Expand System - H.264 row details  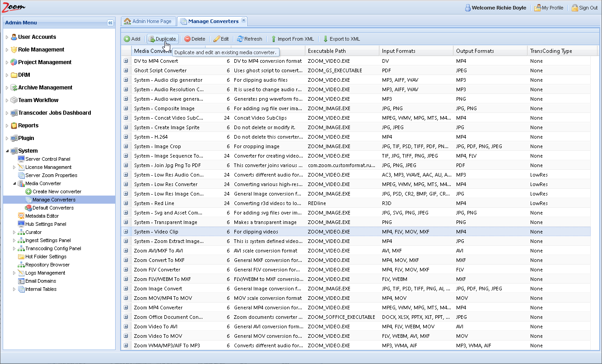pyautogui.click(x=126, y=137)
